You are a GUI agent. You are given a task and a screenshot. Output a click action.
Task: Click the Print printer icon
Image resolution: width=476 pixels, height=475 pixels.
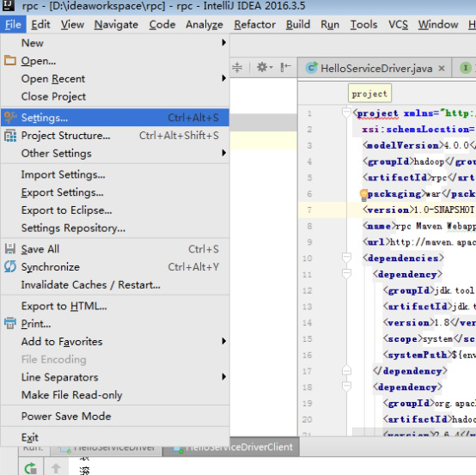(10, 323)
